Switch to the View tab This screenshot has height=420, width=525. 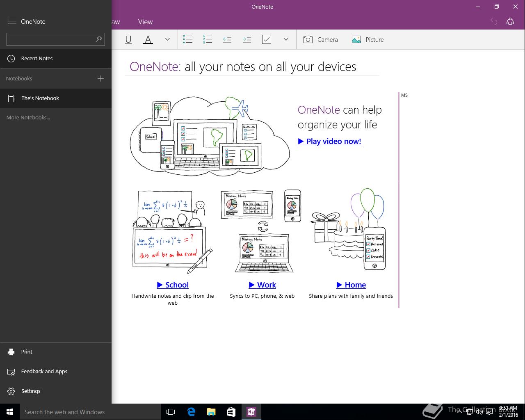coord(145,22)
